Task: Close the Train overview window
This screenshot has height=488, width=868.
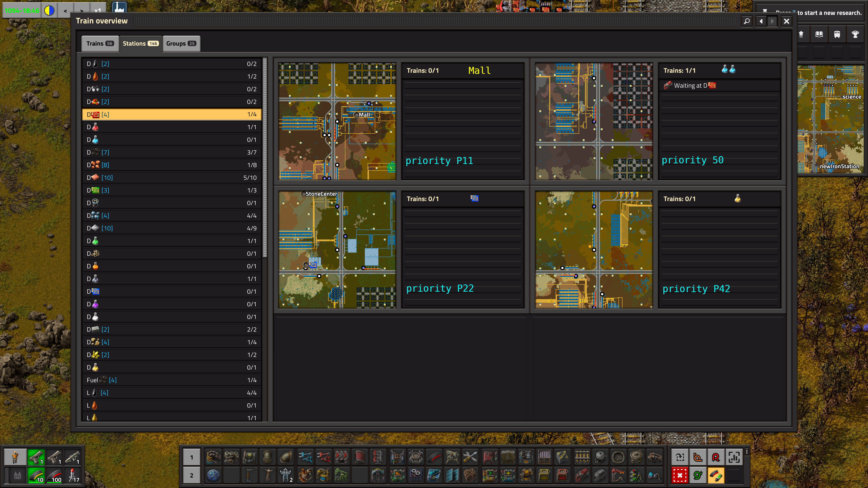Action: (786, 21)
